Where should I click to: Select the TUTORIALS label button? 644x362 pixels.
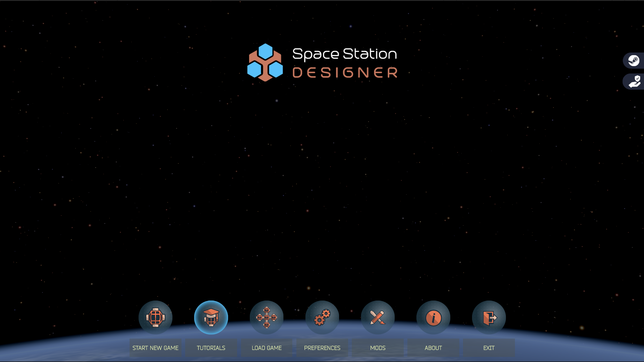pyautogui.click(x=211, y=348)
